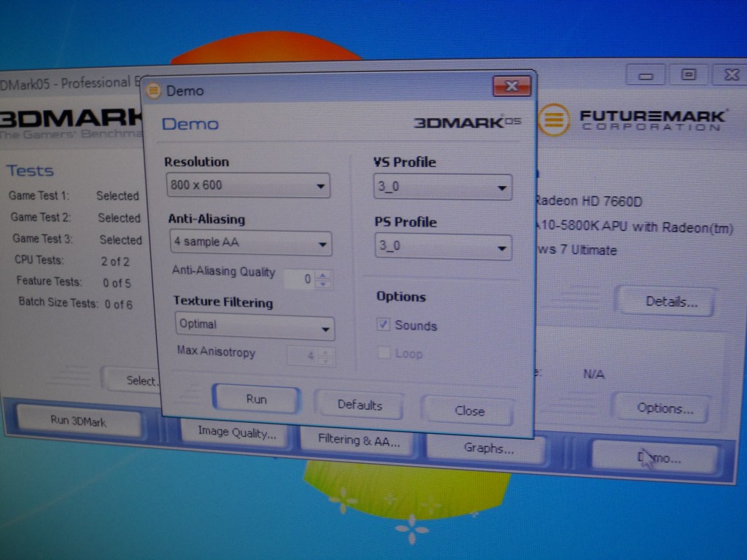Click the N/A score value
Image resolution: width=747 pixels, height=560 pixels.
pyautogui.click(x=594, y=374)
